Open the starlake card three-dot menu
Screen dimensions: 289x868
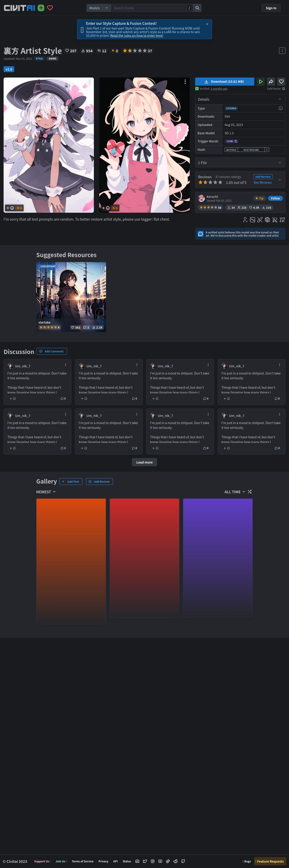[102, 267]
